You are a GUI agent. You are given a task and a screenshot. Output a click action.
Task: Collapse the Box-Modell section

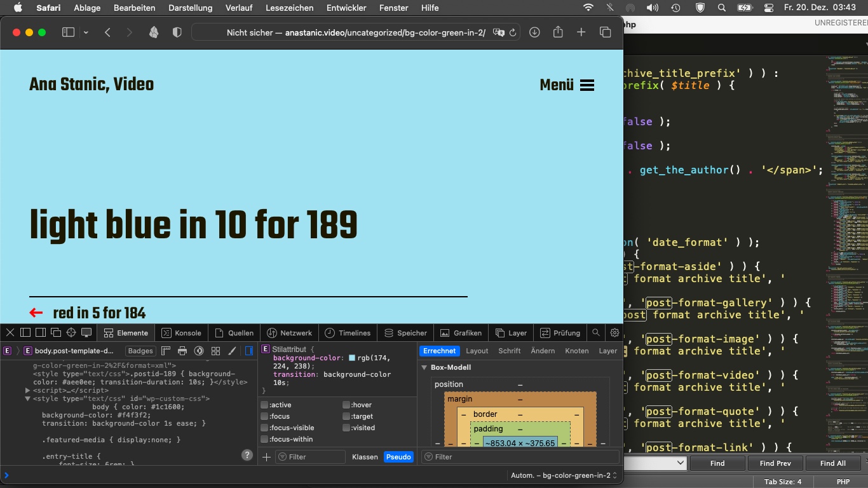pyautogui.click(x=424, y=367)
